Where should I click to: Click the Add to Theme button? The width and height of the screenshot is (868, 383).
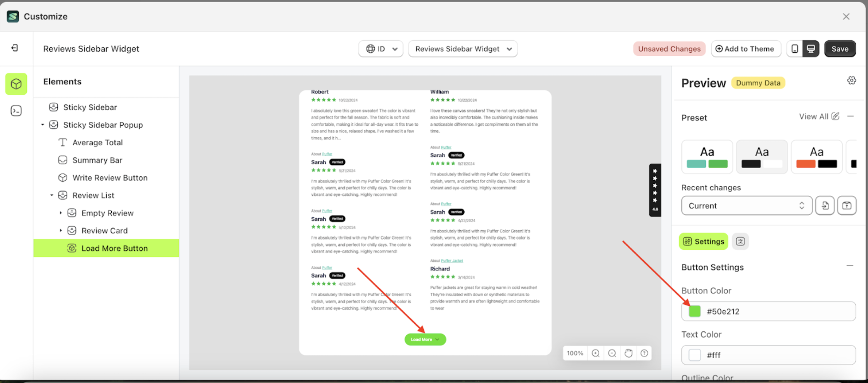[x=745, y=48]
